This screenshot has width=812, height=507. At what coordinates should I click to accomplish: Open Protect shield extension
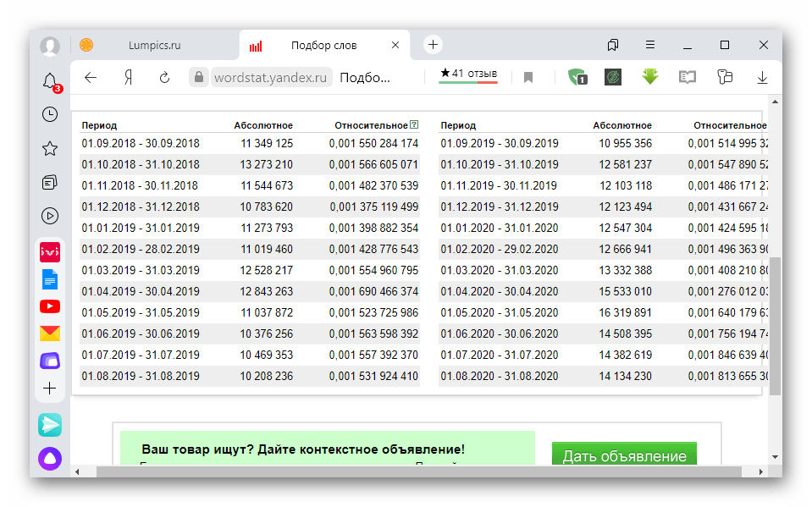click(577, 77)
